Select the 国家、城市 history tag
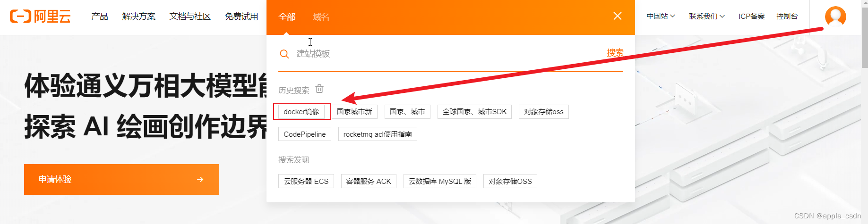Image resolution: width=868 pixels, height=224 pixels. point(407,112)
